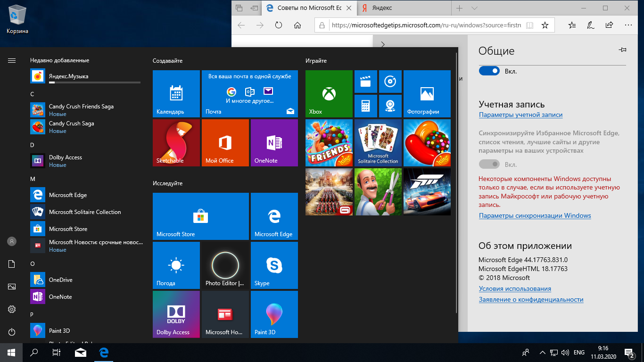Screen dimensions: 644x362
Task: Open the OneNote tile
Action: 274,143
